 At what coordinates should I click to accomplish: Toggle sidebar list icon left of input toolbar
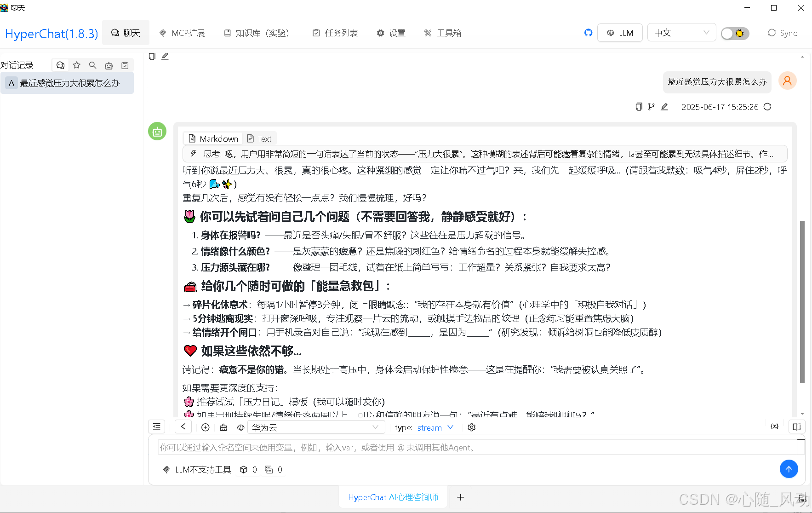point(157,427)
